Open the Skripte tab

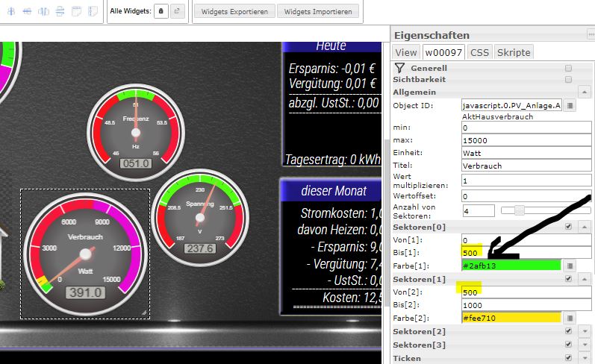tap(514, 52)
